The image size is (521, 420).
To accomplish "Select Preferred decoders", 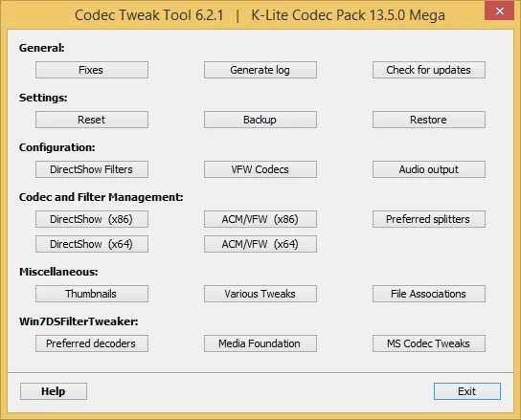I will click(x=92, y=343).
